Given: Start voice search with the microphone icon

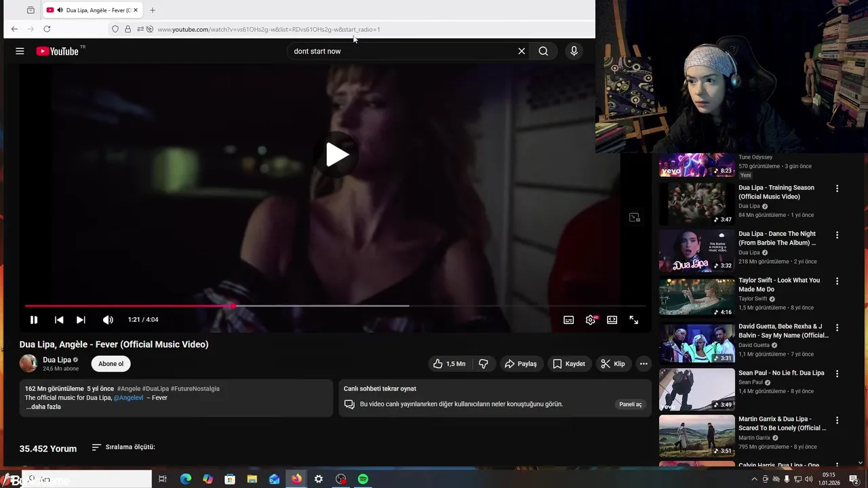Looking at the screenshot, I should pyautogui.click(x=574, y=51).
